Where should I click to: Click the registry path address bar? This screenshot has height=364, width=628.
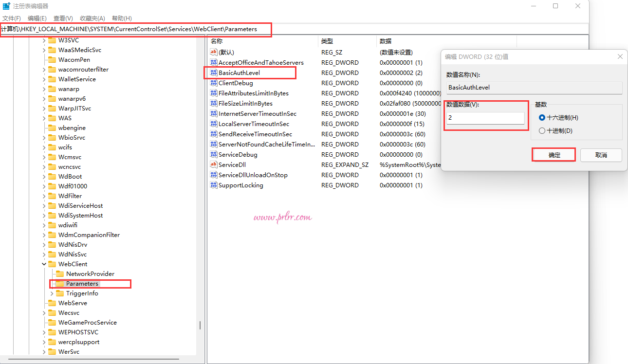[x=292, y=29]
